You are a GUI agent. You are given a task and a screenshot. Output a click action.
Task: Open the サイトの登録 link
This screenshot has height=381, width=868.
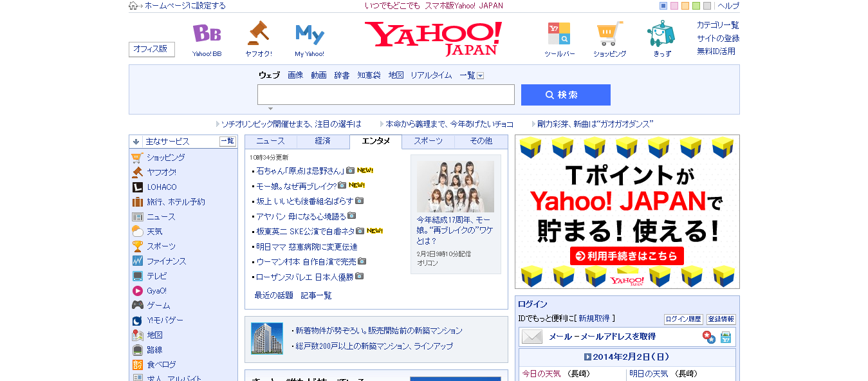(718, 39)
